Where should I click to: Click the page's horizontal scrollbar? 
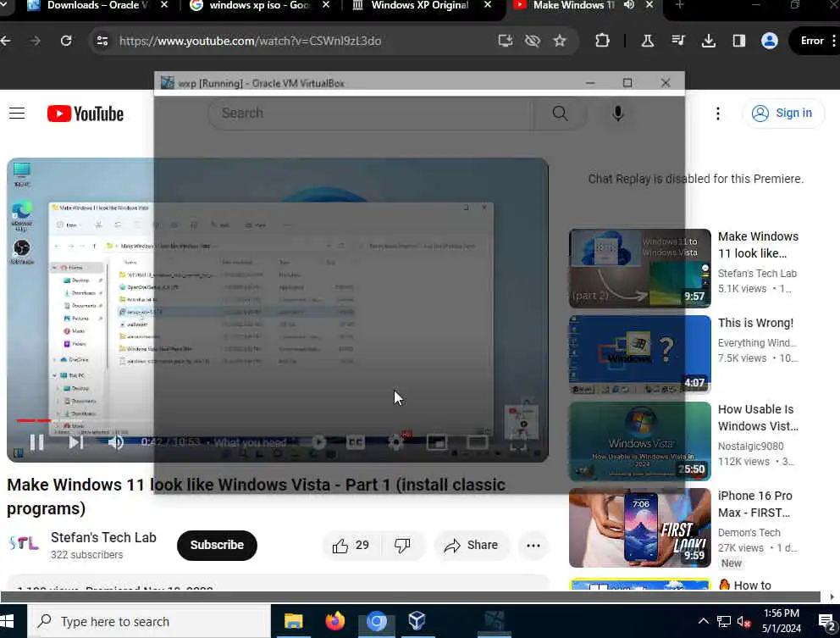411,596
